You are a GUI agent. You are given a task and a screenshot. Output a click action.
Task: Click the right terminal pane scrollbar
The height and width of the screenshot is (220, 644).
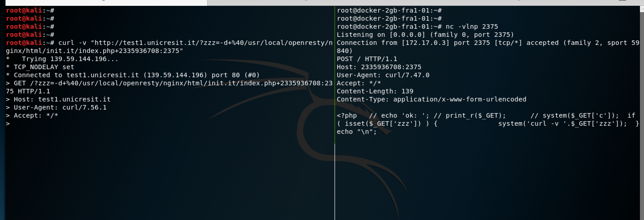point(642,113)
